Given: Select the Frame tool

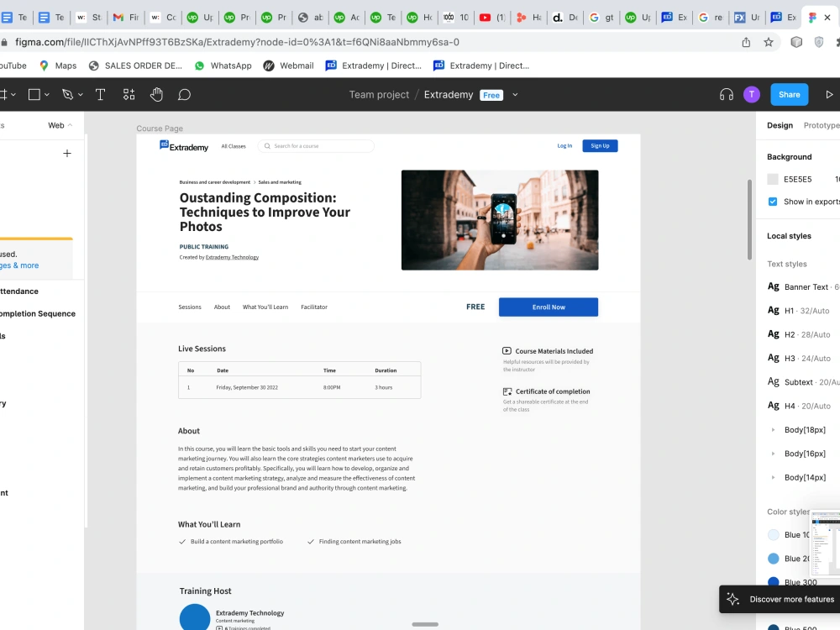Looking at the screenshot, I should click(x=3, y=95).
